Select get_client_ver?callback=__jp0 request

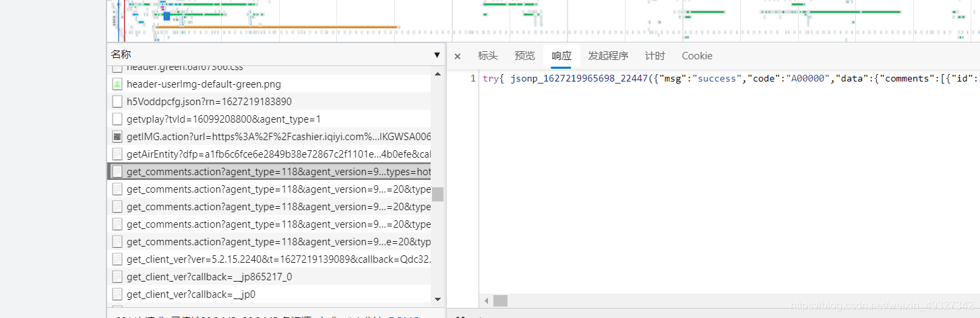pos(269,294)
